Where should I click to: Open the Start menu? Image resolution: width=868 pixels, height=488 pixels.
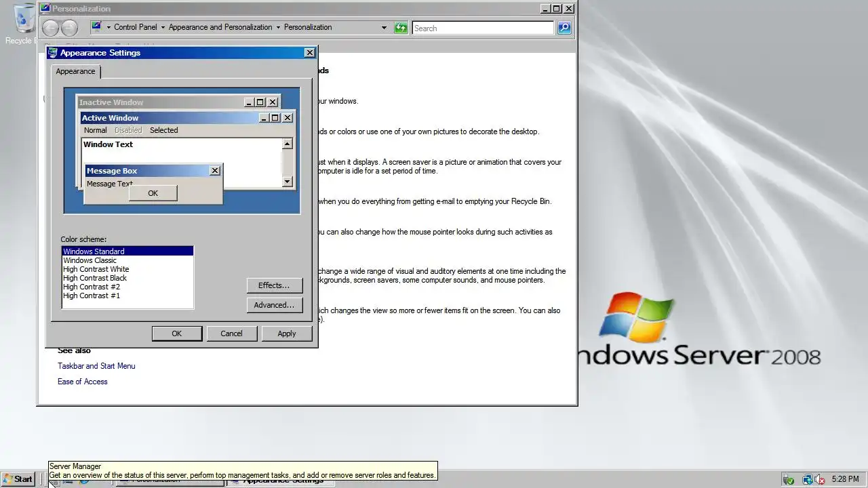click(18, 479)
